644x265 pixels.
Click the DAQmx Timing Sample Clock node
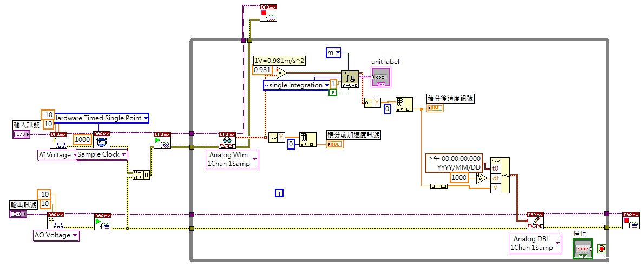[x=102, y=140]
